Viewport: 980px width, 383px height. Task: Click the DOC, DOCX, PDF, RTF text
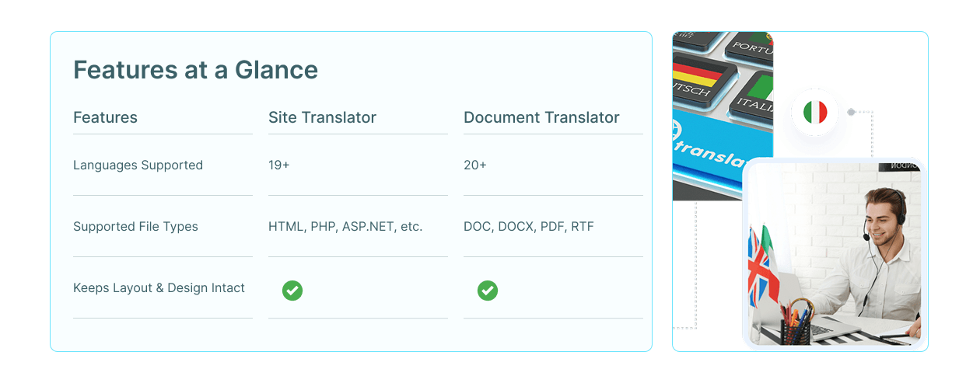click(527, 227)
